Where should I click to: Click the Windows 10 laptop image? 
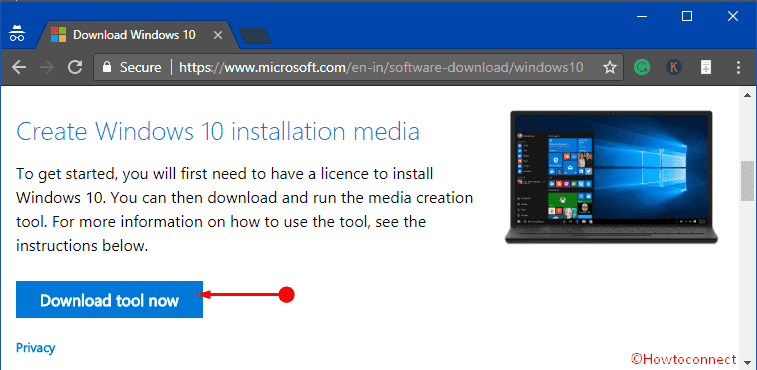611,177
